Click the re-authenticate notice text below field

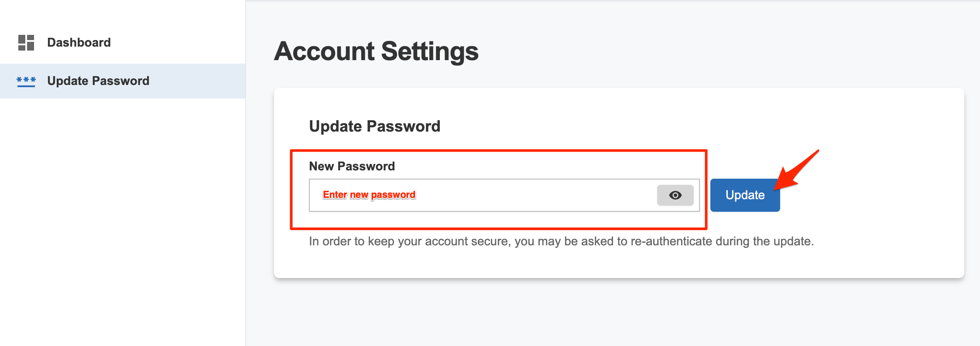[x=561, y=241]
